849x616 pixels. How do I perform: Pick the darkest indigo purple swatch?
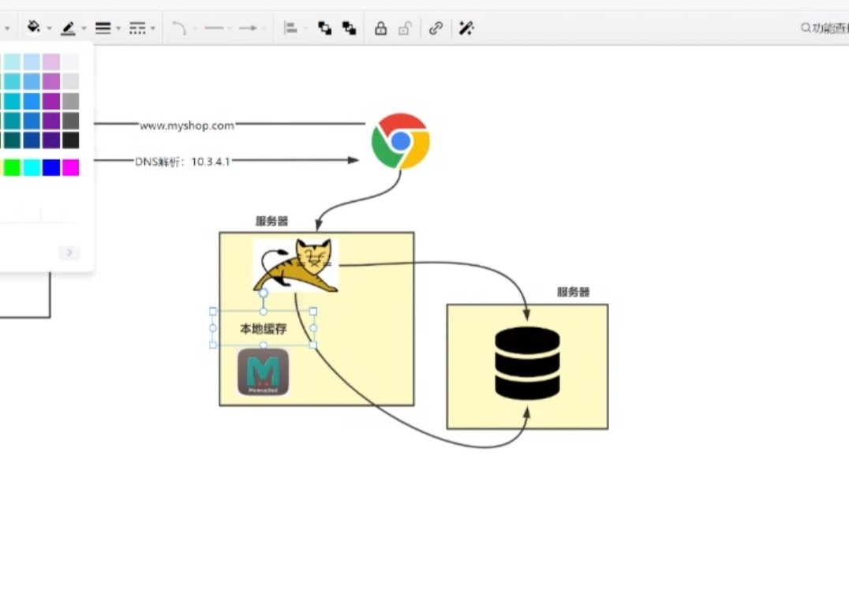(x=51, y=140)
